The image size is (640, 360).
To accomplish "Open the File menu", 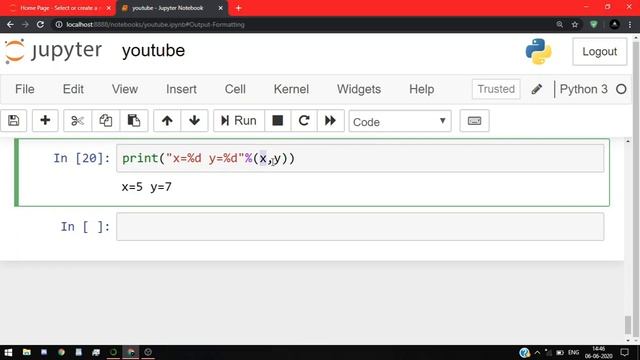I will pos(24,89).
